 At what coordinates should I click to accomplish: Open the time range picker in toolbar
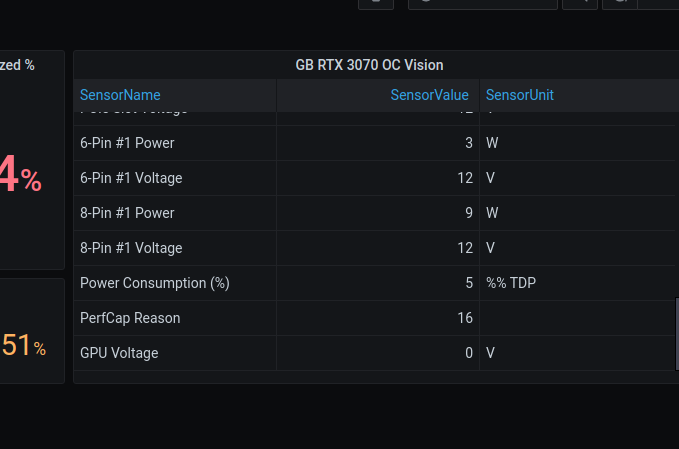[483, 3]
